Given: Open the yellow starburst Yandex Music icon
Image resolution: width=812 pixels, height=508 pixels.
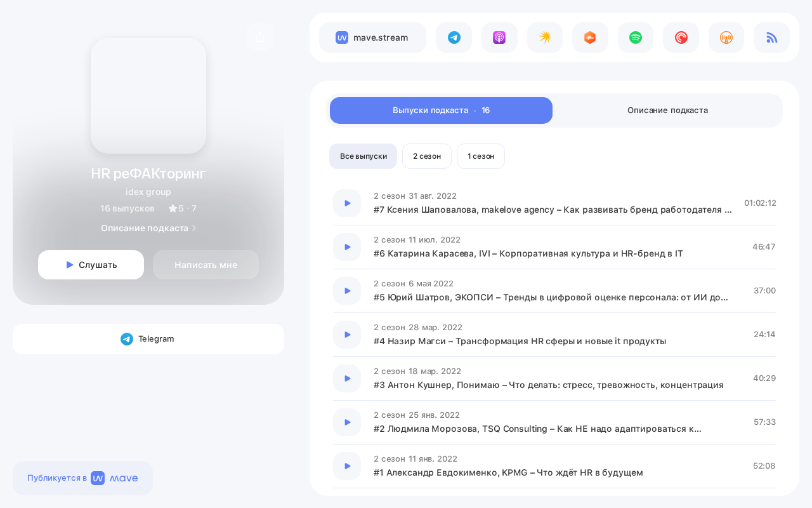Looking at the screenshot, I should coord(545,37).
